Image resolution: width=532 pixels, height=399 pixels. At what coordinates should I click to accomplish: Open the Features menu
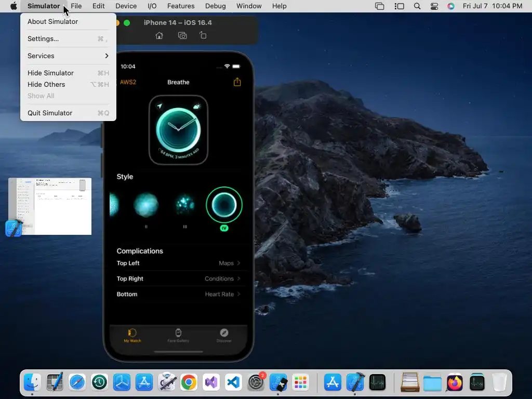[181, 6]
